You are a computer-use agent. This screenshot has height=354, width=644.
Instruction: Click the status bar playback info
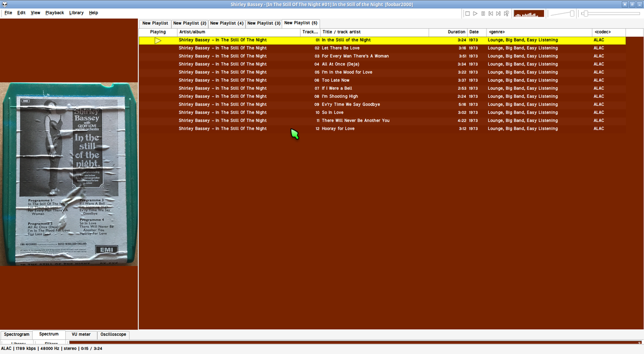pyautogui.click(x=51, y=348)
